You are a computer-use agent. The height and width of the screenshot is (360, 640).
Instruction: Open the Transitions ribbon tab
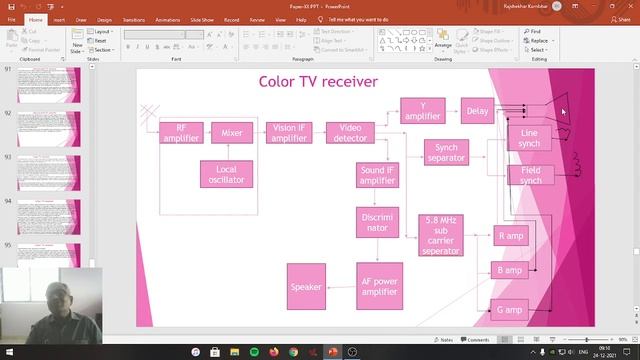click(x=133, y=20)
